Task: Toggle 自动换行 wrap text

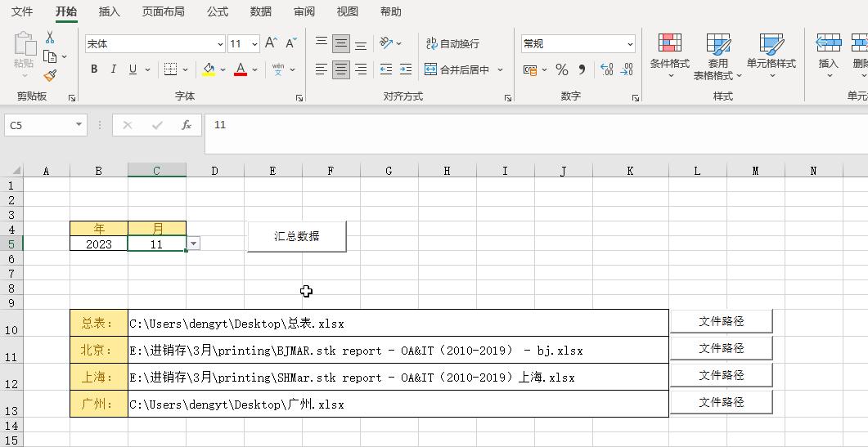Action: 452,44
